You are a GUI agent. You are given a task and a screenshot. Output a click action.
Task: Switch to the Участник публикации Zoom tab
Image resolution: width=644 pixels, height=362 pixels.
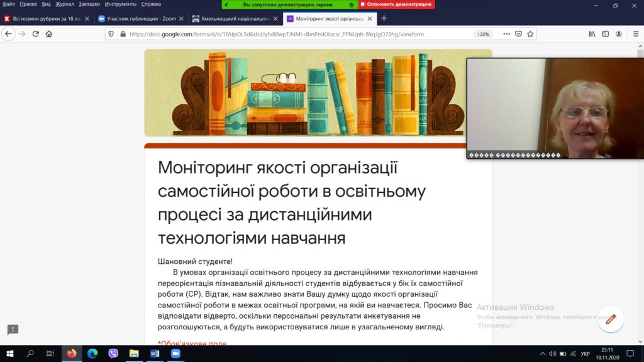[137, 18]
